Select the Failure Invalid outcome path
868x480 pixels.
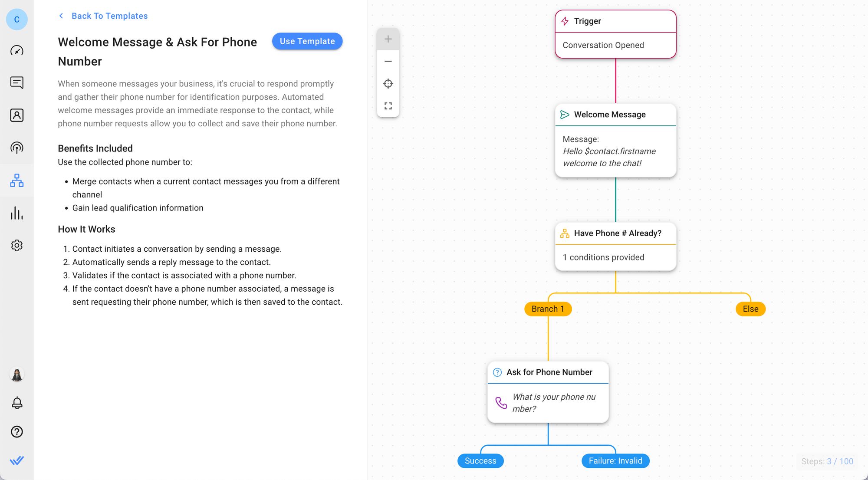(615, 460)
